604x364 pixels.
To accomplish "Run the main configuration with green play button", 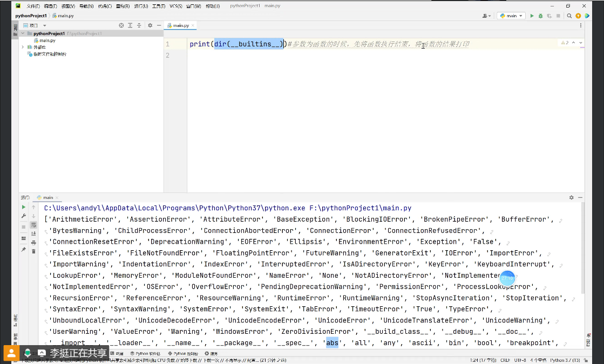I will (532, 16).
